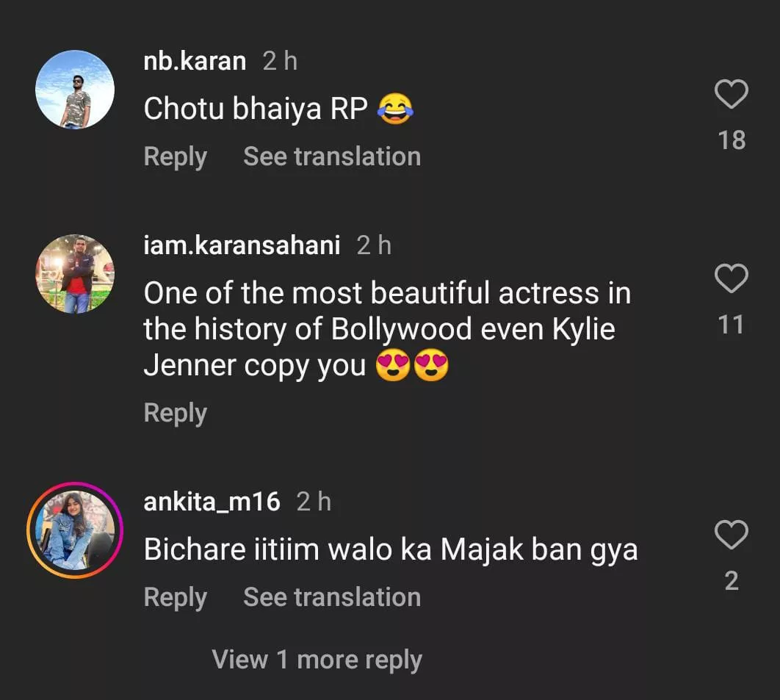Open the iam.karansahani username link
The width and height of the screenshot is (780, 700).
(x=242, y=245)
